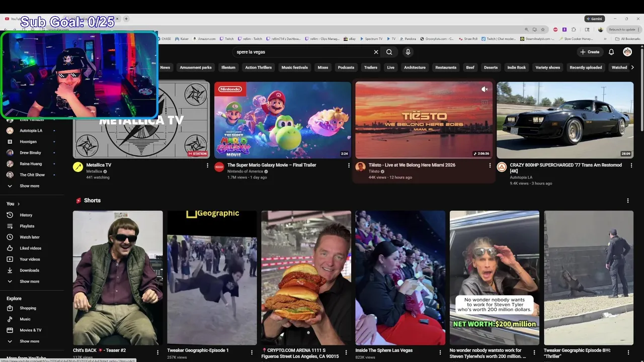
Task: Start voice search with the microphone
Action: [408, 52]
